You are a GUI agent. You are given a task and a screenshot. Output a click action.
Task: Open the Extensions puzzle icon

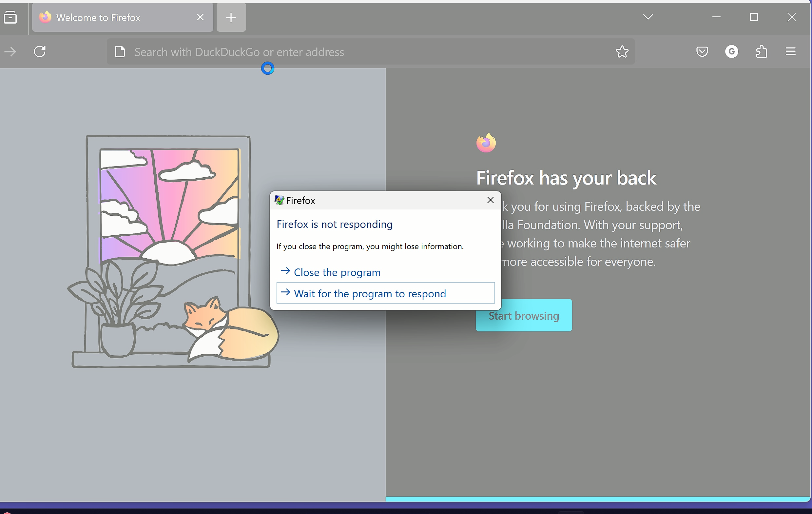click(762, 51)
